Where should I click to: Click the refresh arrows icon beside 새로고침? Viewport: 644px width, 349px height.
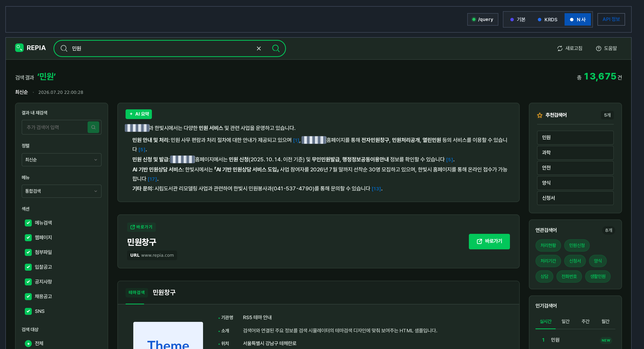(x=560, y=48)
